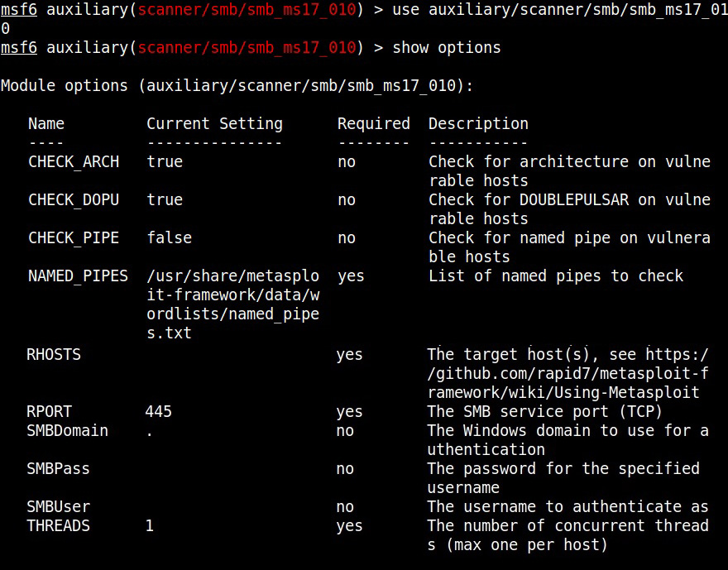Click the show options command text
Viewport: 728px width, 570px height.
pos(447,47)
